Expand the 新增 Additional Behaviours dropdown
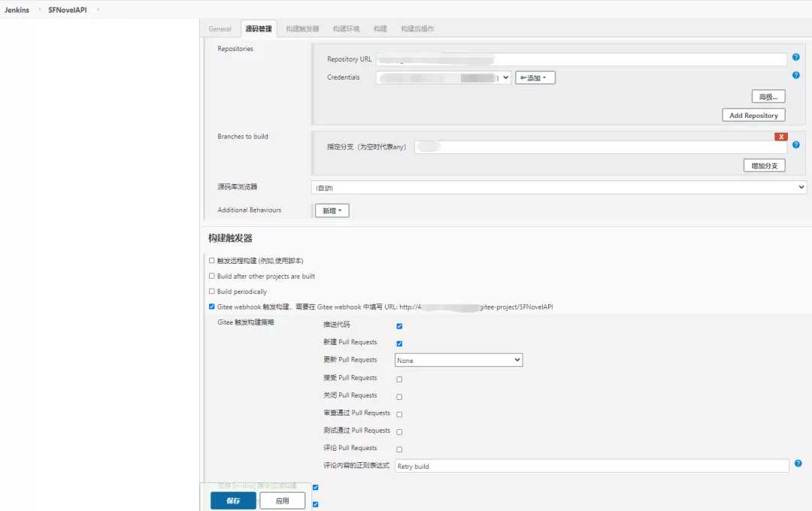The width and height of the screenshot is (812, 511). point(332,210)
